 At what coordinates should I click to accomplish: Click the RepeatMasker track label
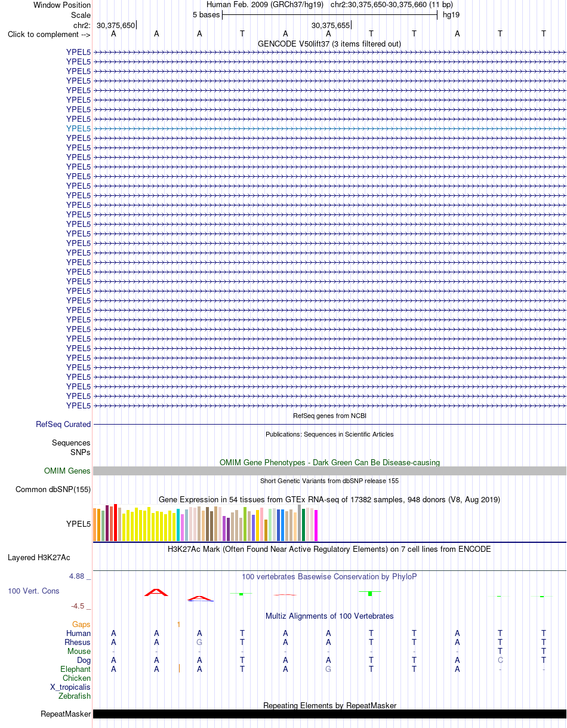click(66, 714)
